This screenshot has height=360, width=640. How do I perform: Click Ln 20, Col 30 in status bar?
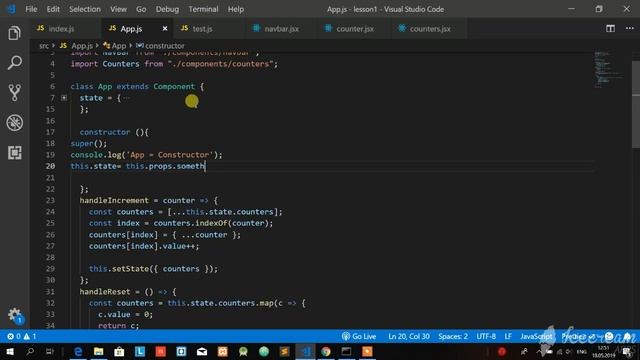(409, 336)
